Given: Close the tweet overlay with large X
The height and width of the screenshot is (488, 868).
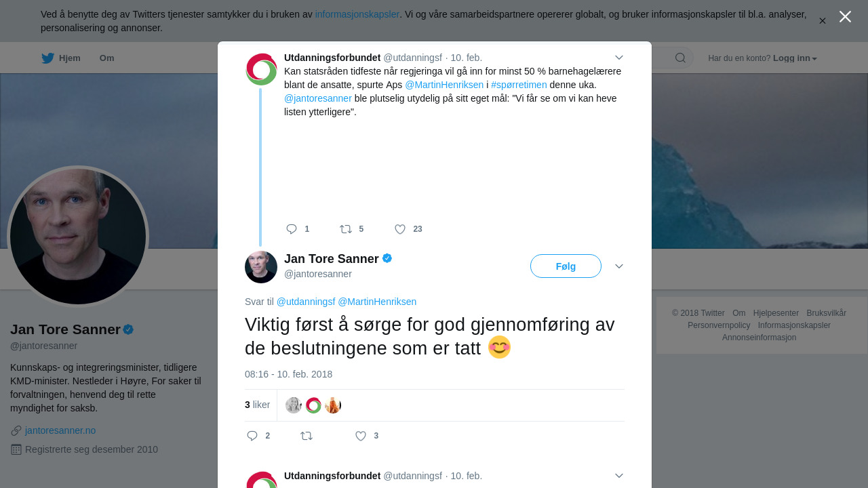Looking at the screenshot, I should tap(845, 17).
